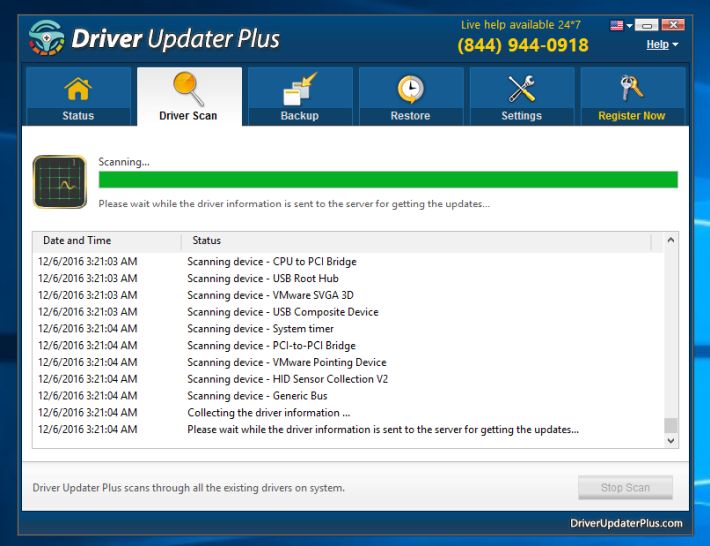Open the language dropdown arrow beside flag
710x546 pixels.
click(629, 26)
